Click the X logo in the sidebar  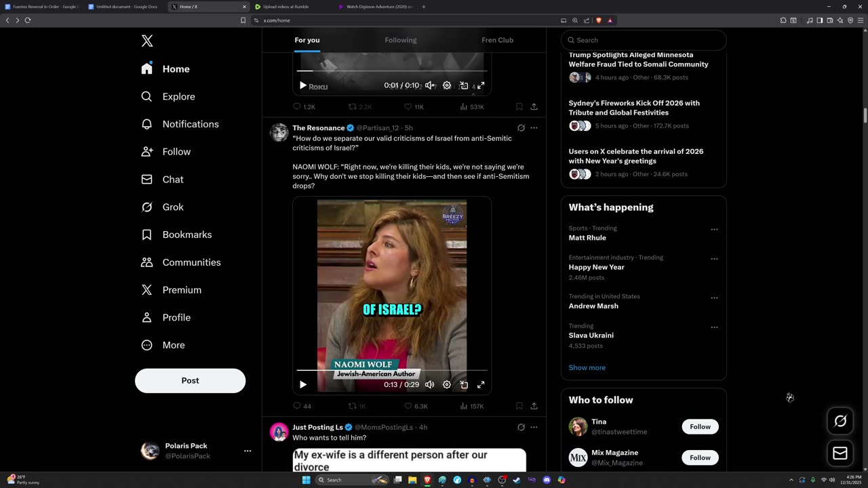coord(147,41)
